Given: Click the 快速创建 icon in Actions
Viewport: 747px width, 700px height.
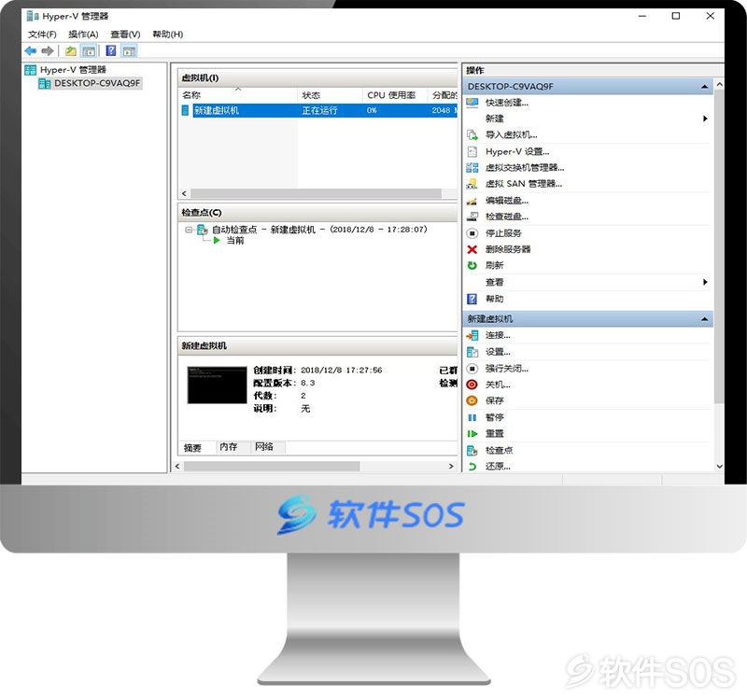Looking at the screenshot, I should (x=472, y=103).
